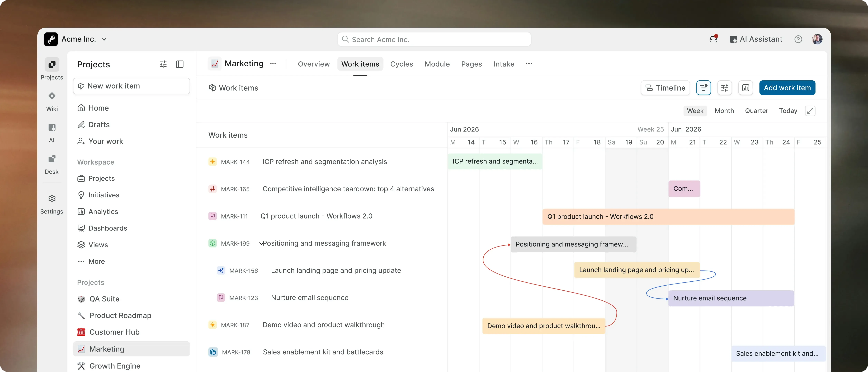Open the Desk rail icon

[52, 159]
